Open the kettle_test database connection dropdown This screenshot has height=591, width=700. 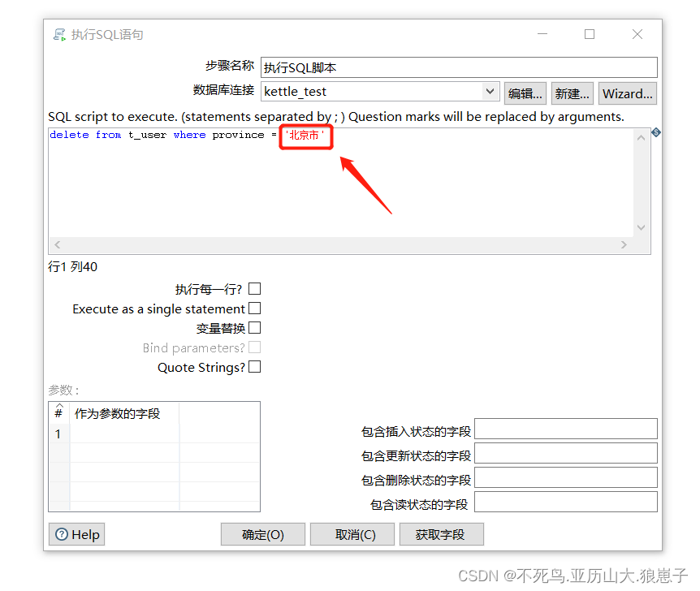coord(490,93)
